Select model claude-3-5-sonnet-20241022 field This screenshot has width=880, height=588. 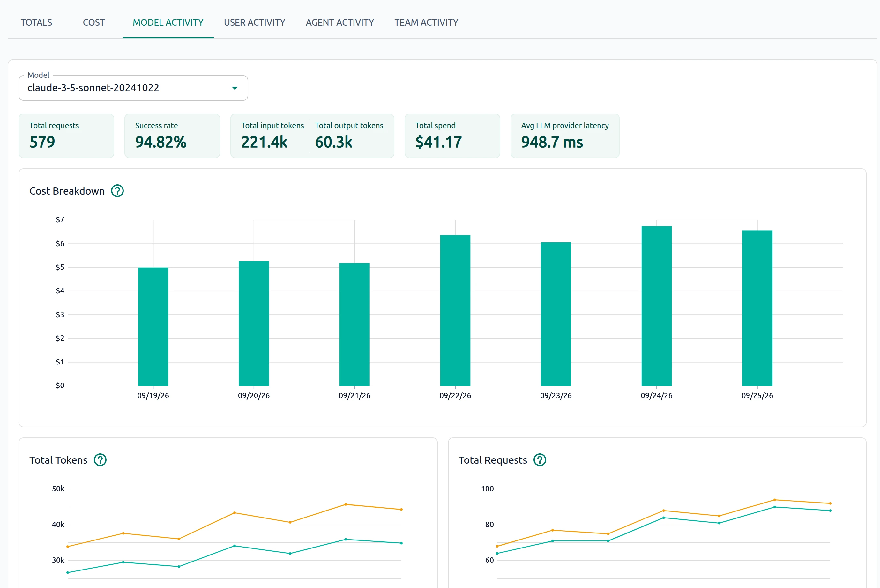pos(133,88)
